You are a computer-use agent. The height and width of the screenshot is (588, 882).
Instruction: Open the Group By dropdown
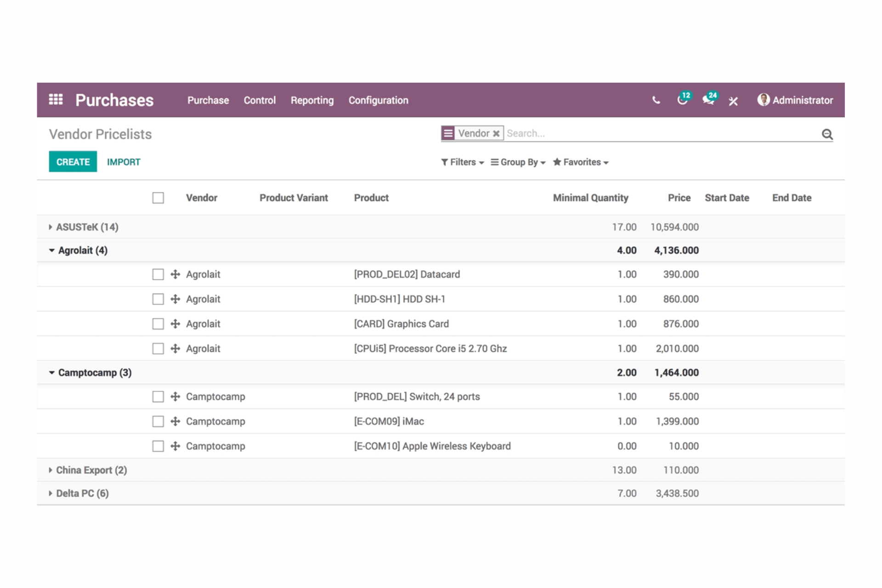518,162
